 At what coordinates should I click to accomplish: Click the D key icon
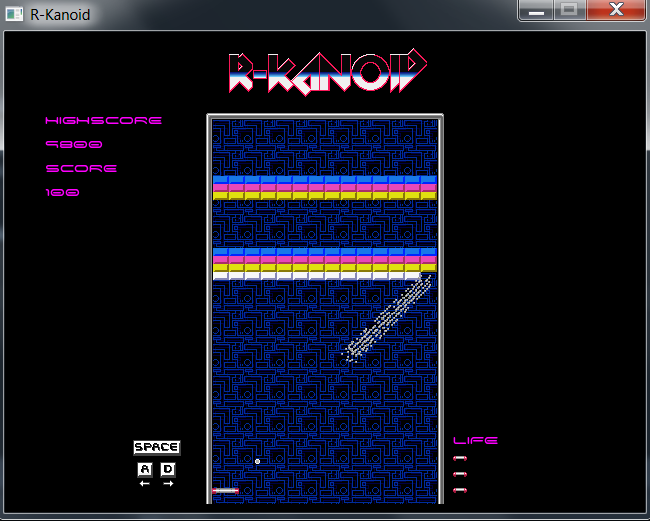point(168,469)
